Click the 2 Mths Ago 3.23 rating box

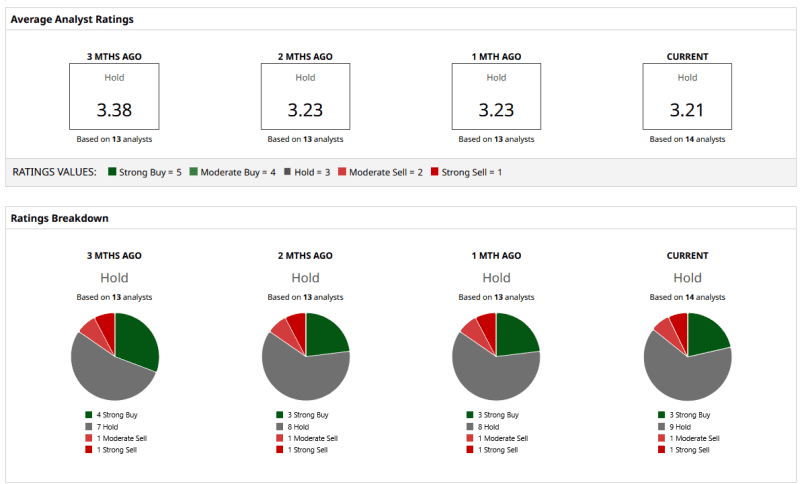(x=305, y=97)
